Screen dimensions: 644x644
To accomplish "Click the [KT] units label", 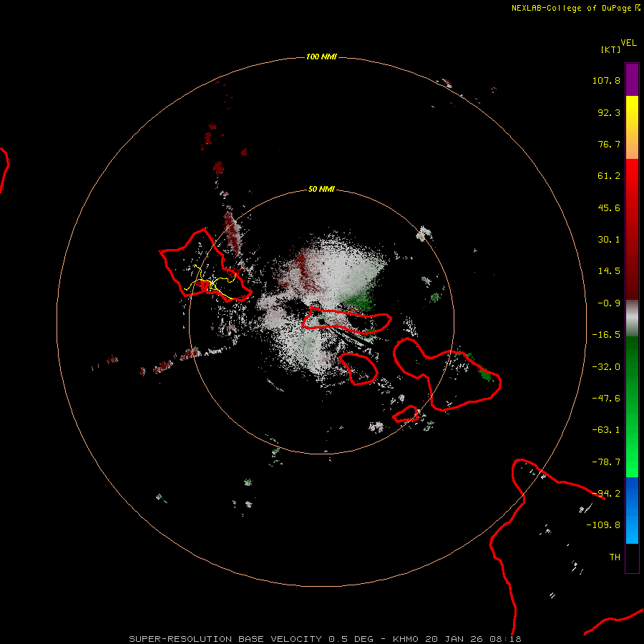I will click(610, 49).
